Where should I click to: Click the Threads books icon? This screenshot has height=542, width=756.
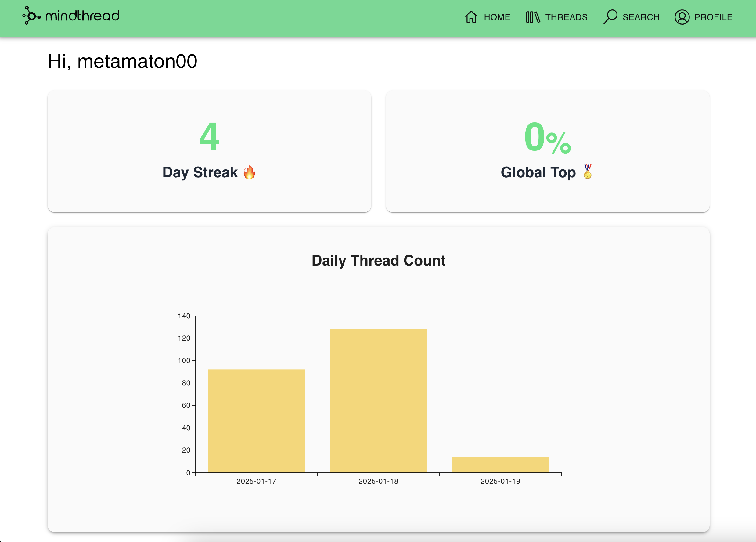(x=532, y=17)
